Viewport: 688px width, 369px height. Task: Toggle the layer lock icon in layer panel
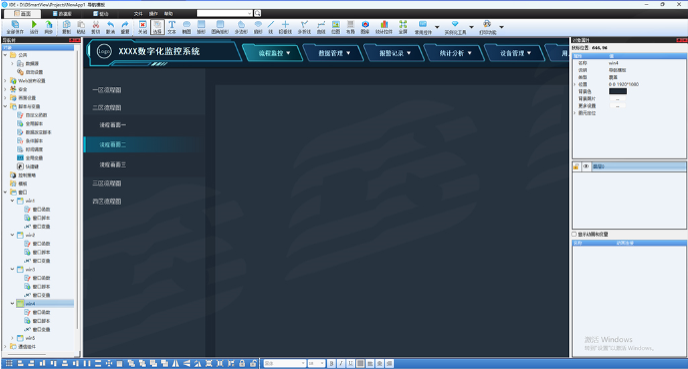coord(576,166)
